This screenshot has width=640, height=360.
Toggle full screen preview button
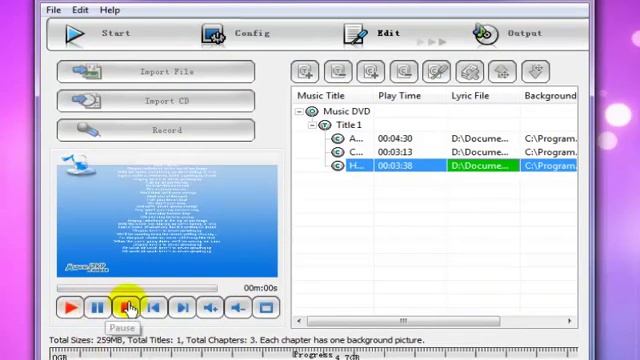(x=266, y=307)
